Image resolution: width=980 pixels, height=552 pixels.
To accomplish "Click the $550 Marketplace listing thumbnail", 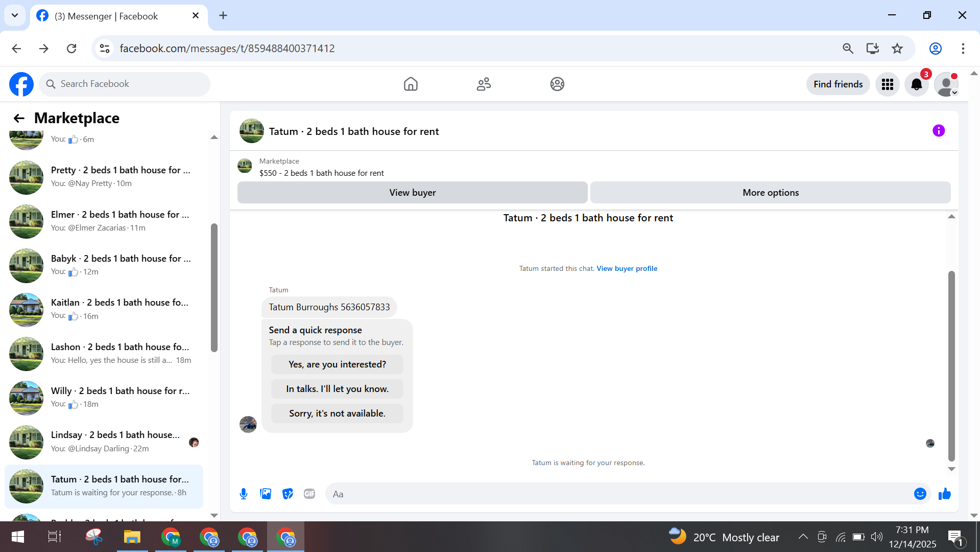I will point(245,166).
